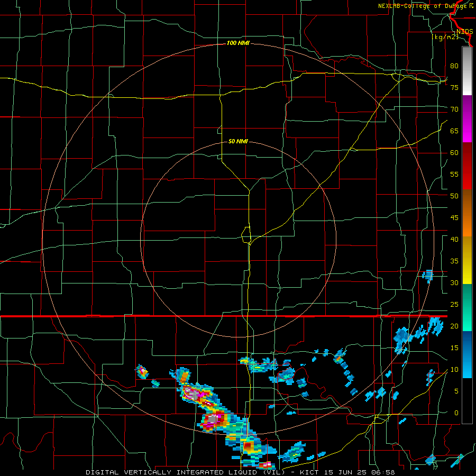Click the legend value 65
476x476 pixels.
[454, 131]
